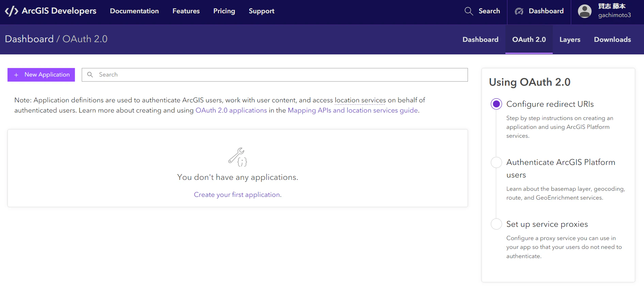Click the Dashboard gauge icon in header
644x287 pixels.
coord(519,11)
